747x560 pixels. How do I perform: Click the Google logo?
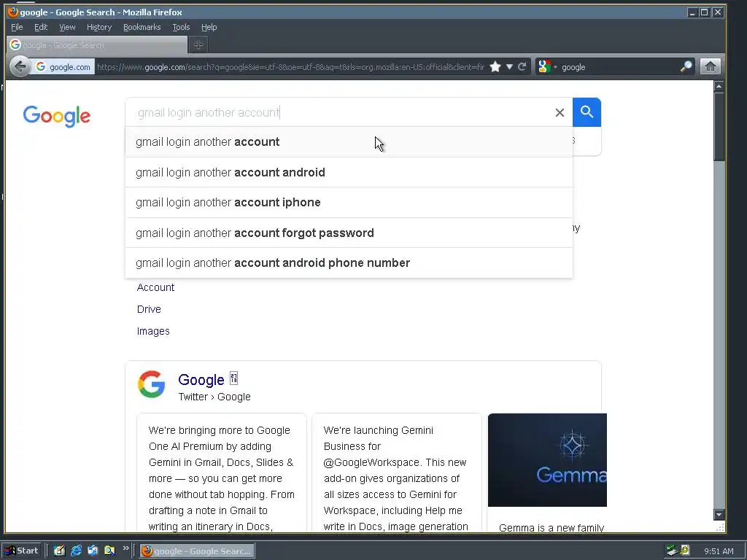click(x=57, y=116)
